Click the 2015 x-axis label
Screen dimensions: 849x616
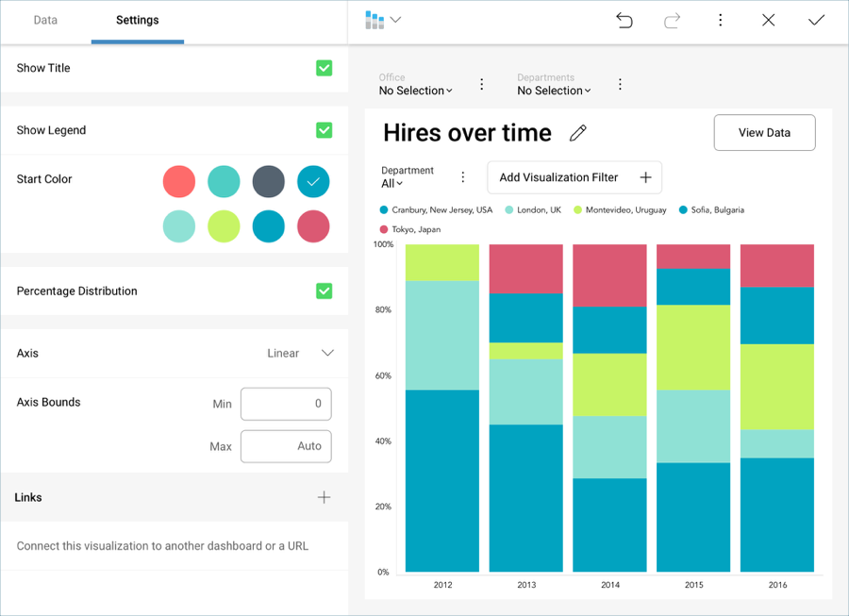pyautogui.click(x=693, y=585)
